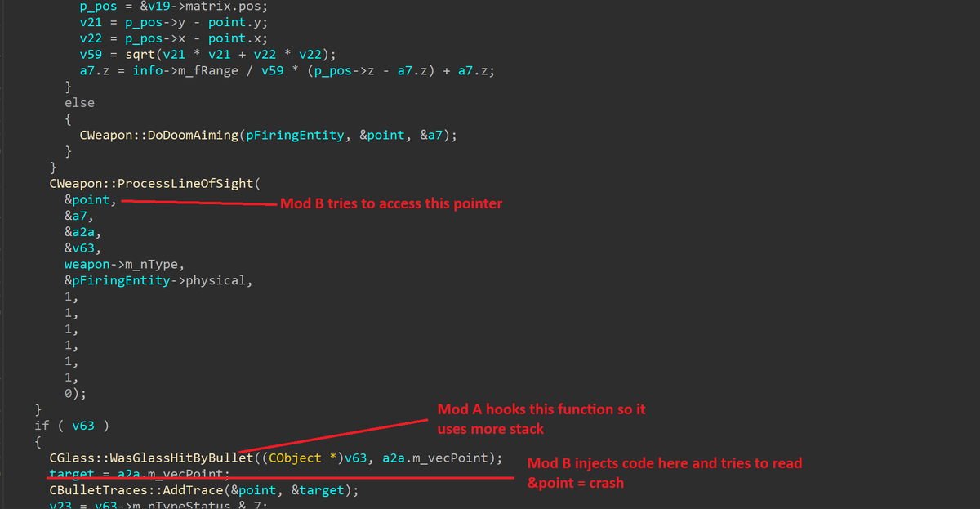Click the '&a7,' argument line
Image resolution: width=980 pixels, height=509 pixels.
pyautogui.click(x=79, y=217)
